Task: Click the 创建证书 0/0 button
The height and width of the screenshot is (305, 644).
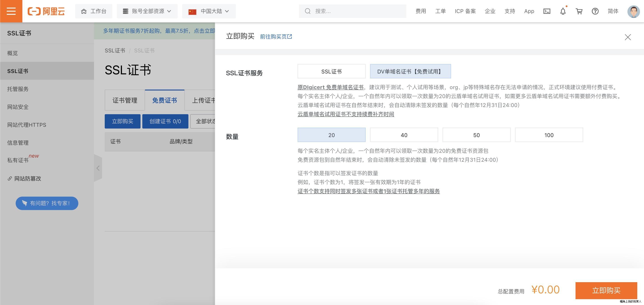Action: tap(165, 121)
